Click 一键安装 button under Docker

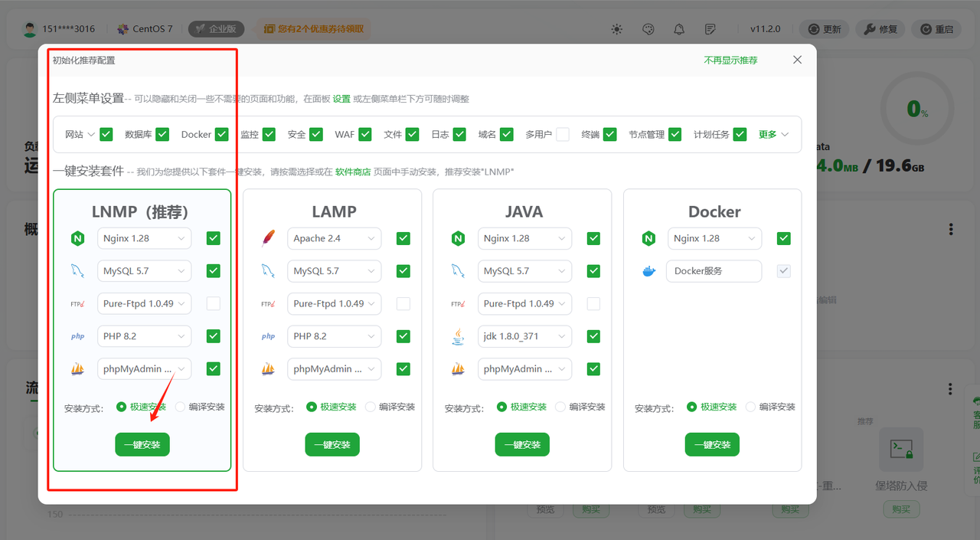712,444
